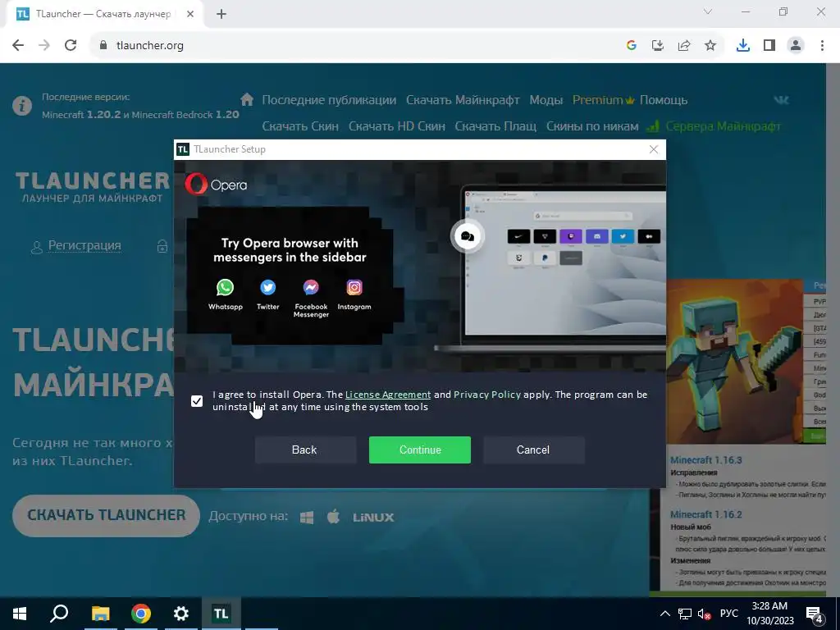
Task: Open File Explorer from taskbar
Action: coord(100,614)
